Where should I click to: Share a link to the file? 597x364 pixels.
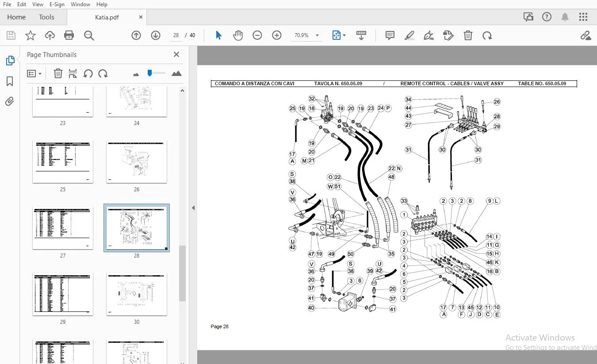[586, 35]
